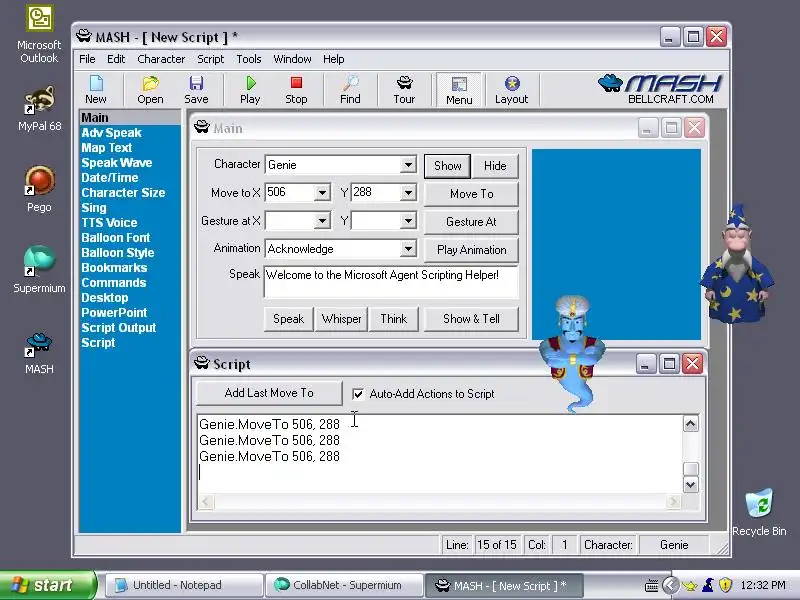The width and height of the screenshot is (800, 600).
Task: Click in the Speak text field
Action: point(391,281)
